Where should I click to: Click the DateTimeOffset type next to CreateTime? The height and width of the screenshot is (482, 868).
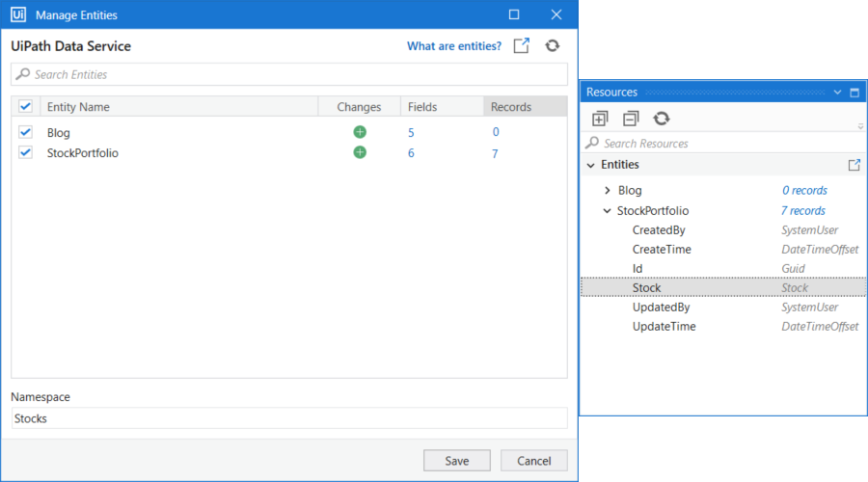click(x=820, y=250)
